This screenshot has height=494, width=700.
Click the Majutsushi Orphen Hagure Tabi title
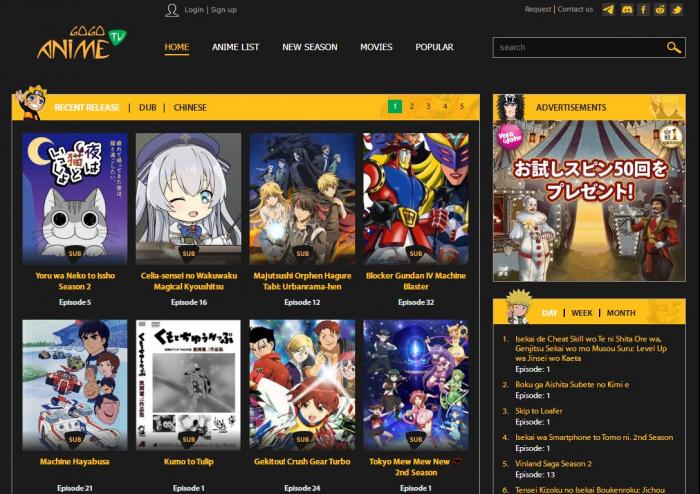302,281
